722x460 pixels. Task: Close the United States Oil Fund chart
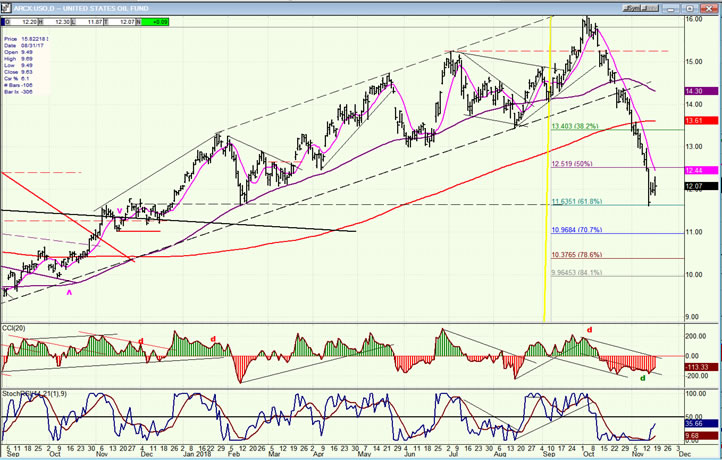(x=707, y=8)
